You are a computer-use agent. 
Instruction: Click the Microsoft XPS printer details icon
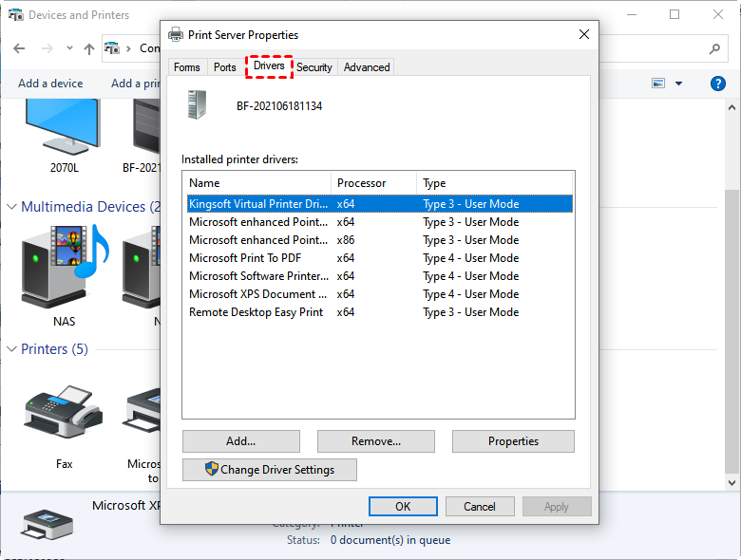pyautogui.click(x=47, y=524)
